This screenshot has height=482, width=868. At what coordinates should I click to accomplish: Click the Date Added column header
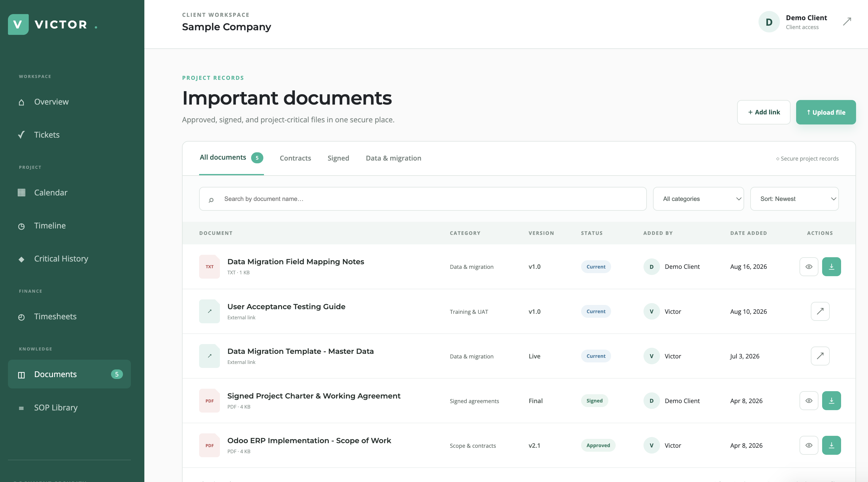tap(748, 233)
